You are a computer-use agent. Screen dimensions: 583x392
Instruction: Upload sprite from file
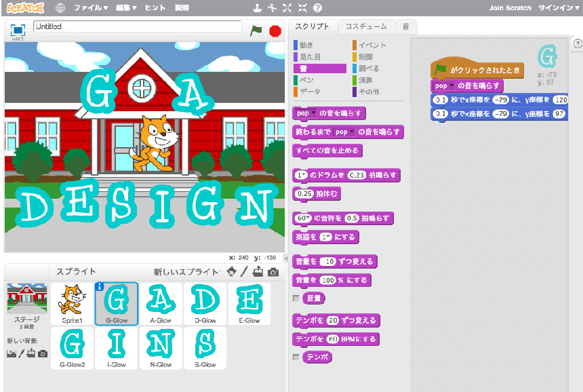pyautogui.click(x=258, y=272)
